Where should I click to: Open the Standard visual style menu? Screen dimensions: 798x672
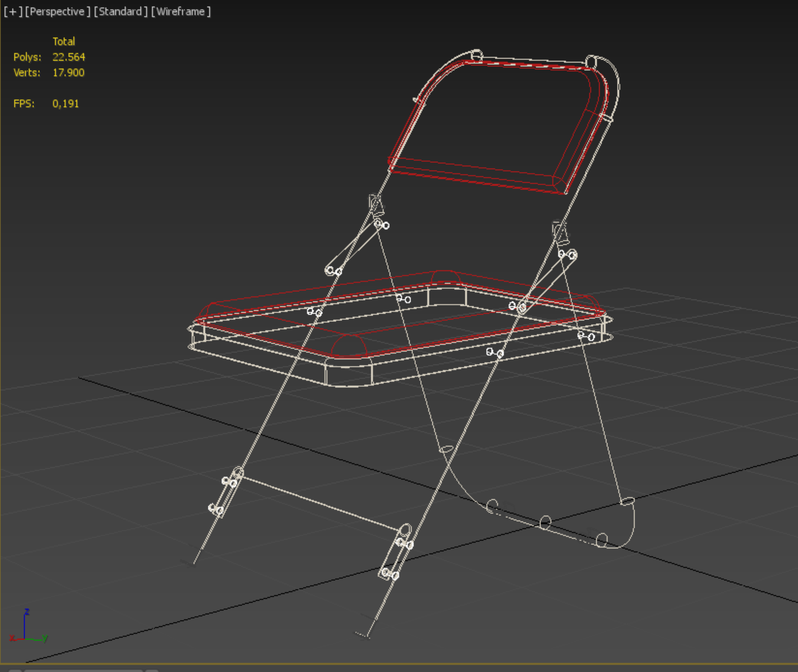pos(120,12)
